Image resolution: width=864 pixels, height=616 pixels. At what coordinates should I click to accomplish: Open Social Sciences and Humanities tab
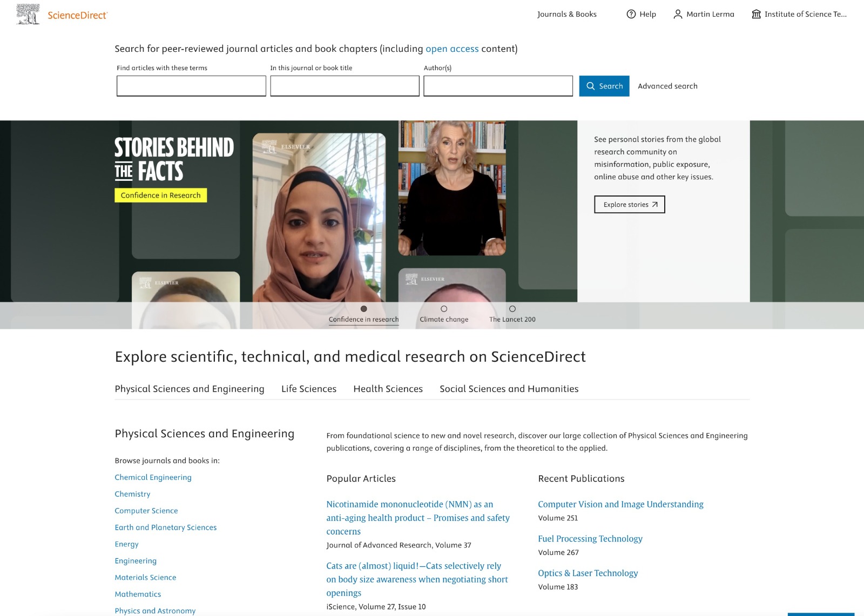pyautogui.click(x=509, y=389)
